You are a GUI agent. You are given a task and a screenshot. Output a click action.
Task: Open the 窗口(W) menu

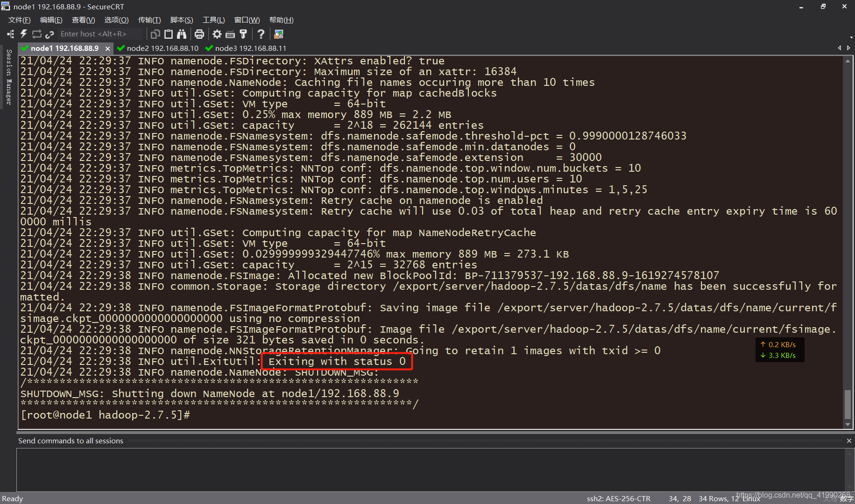[x=247, y=20]
